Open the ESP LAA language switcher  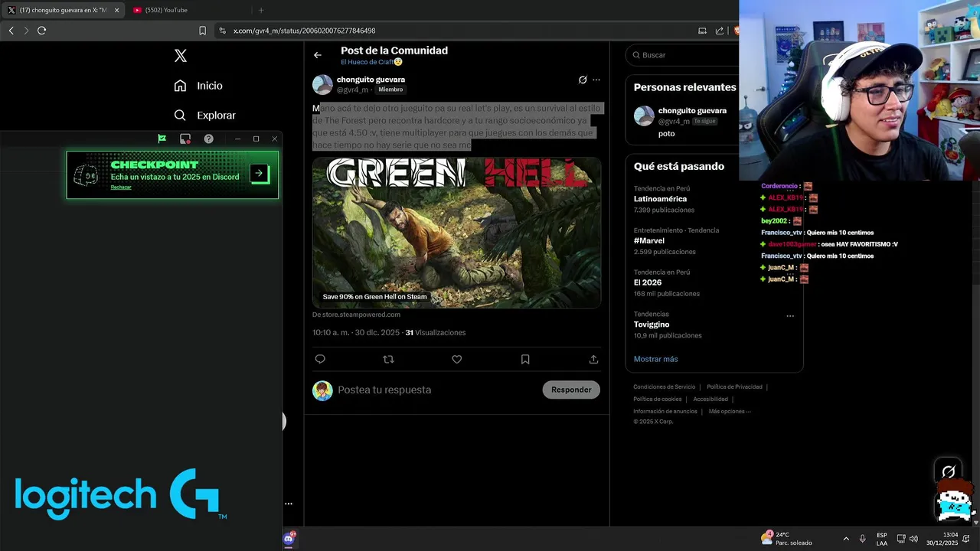[882, 539]
